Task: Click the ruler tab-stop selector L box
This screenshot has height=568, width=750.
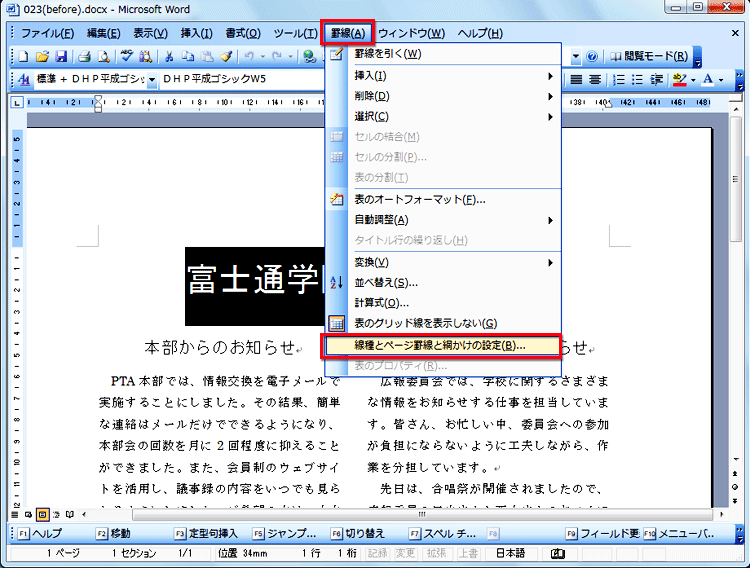Action: (17, 102)
